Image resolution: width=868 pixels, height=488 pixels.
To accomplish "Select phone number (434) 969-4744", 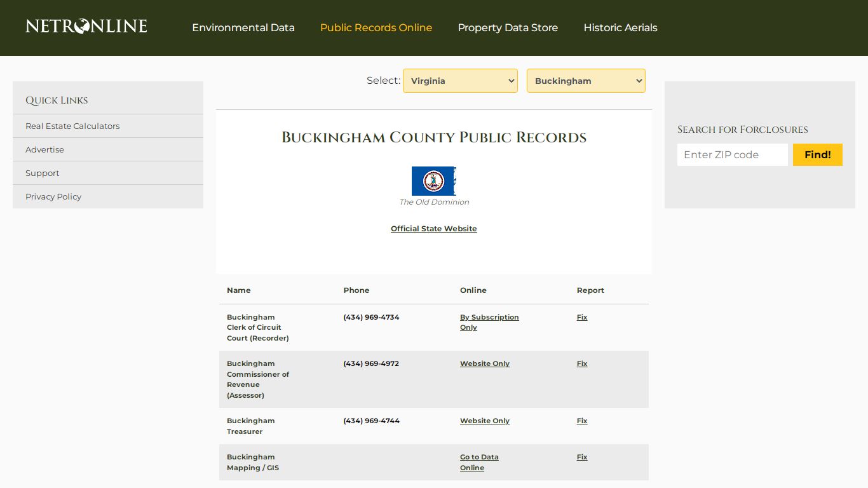I will [x=371, y=421].
